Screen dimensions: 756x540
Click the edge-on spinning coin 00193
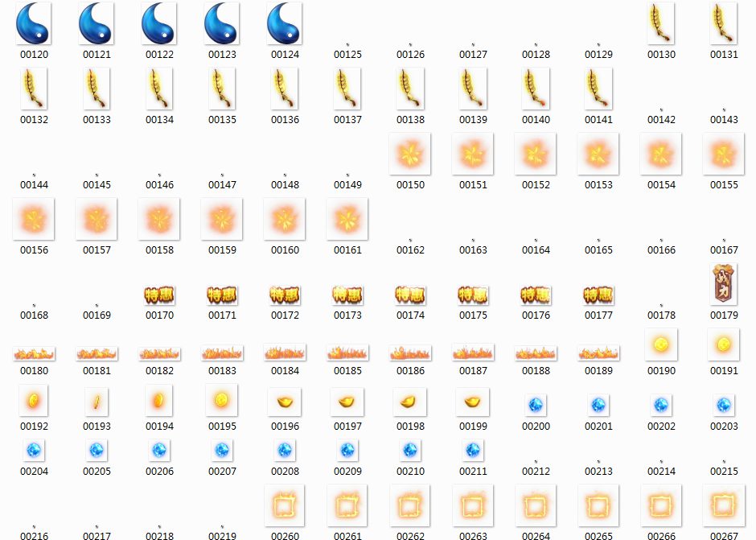(97, 400)
